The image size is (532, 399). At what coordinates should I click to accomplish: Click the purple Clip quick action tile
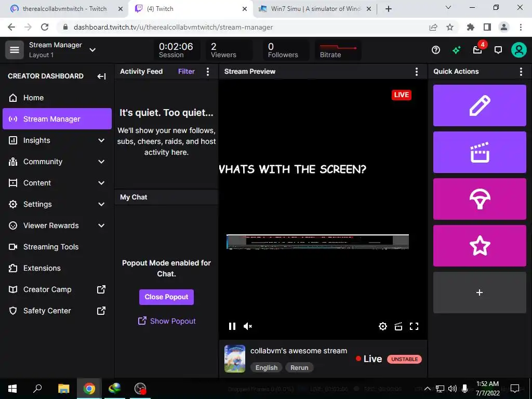480,152
